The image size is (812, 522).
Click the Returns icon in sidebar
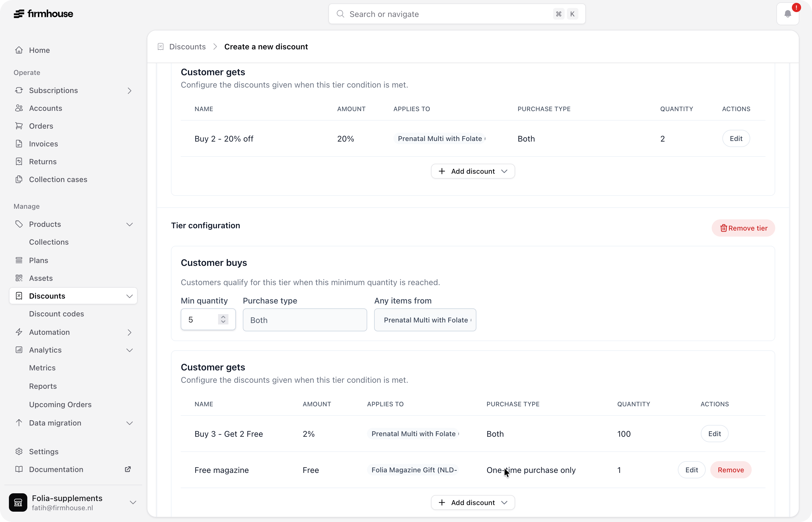pyautogui.click(x=19, y=162)
